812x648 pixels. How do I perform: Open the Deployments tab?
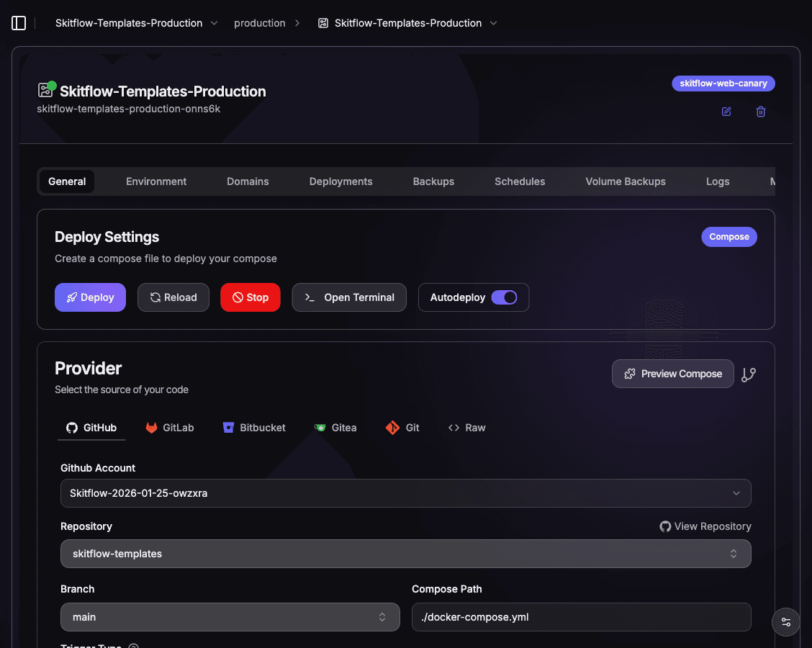click(x=340, y=181)
